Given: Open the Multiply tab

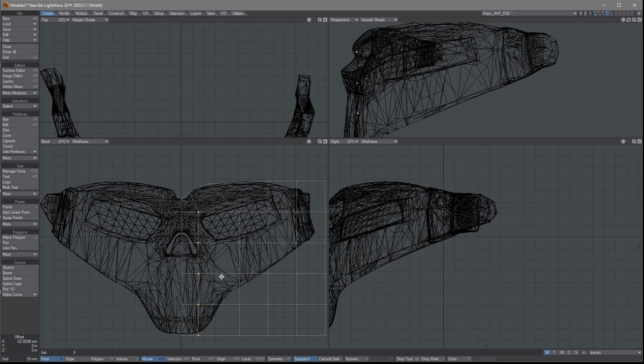Looking at the screenshot, I should pos(82,13).
